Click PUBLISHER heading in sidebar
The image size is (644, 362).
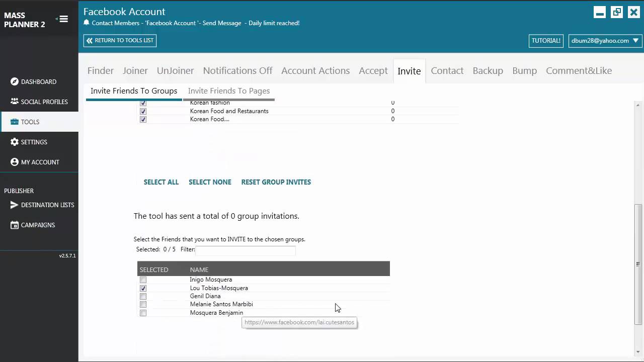pos(19,191)
